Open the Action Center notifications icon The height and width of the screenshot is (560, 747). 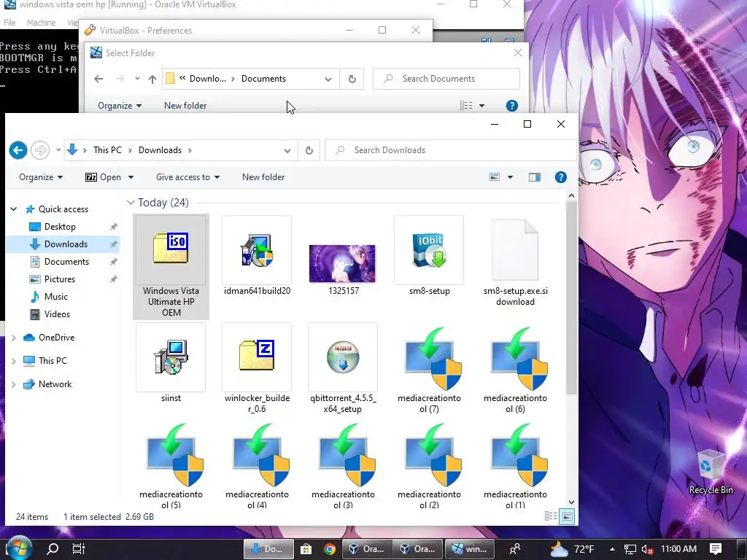715,549
